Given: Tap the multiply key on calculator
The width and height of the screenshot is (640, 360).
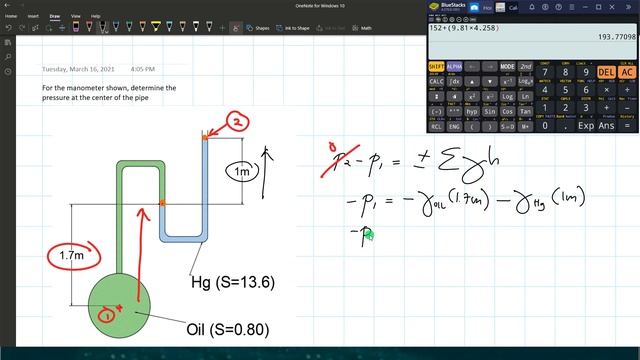Looking at the screenshot, I should [606, 90].
